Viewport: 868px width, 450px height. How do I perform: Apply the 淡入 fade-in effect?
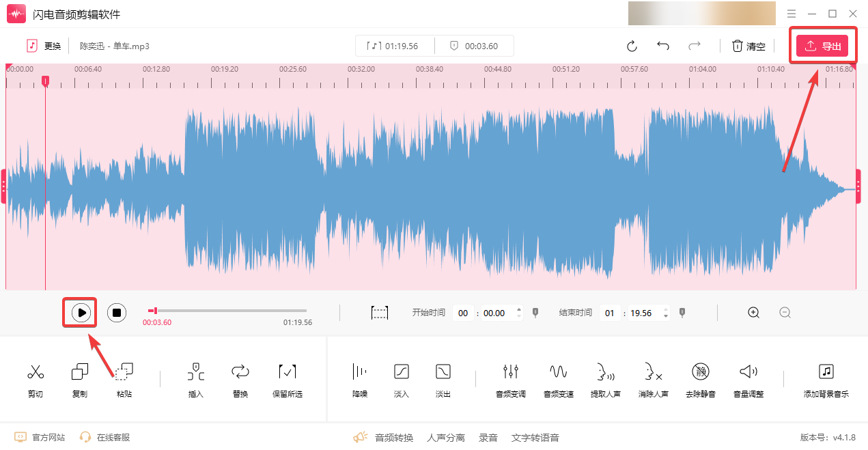click(402, 380)
